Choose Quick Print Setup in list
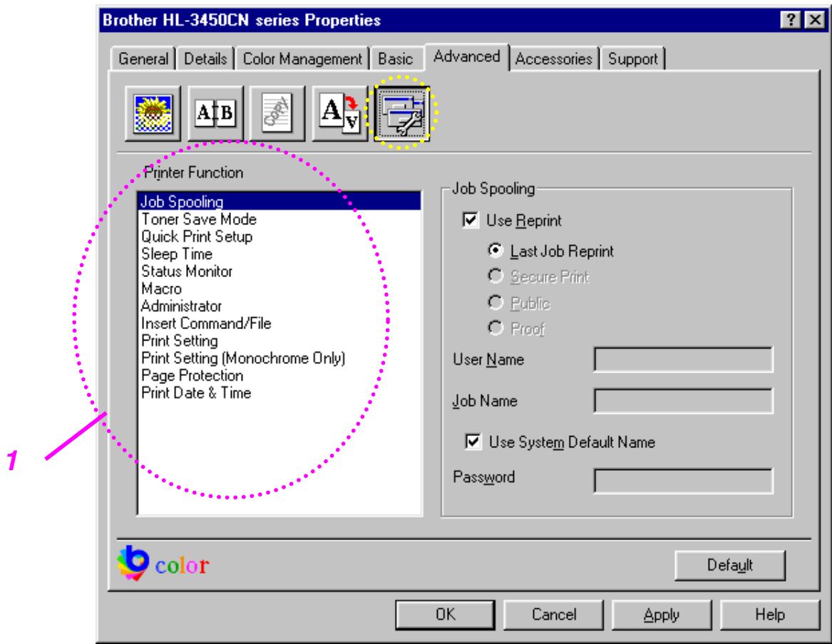 coord(279,237)
